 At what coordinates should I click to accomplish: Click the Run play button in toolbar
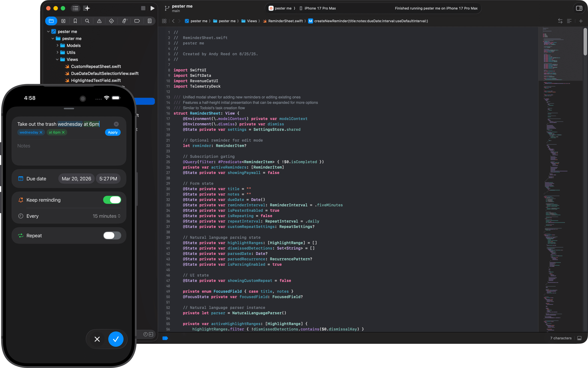[152, 8]
